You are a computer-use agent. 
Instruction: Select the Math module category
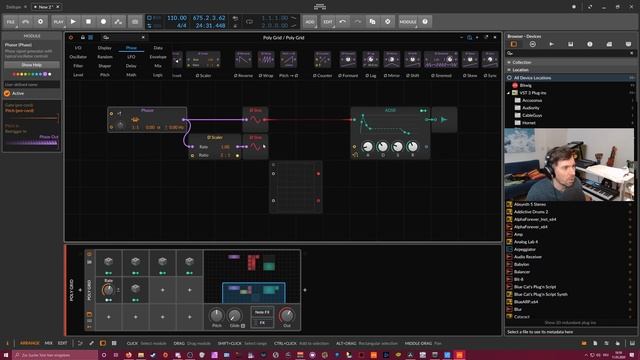tap(131, 75)
